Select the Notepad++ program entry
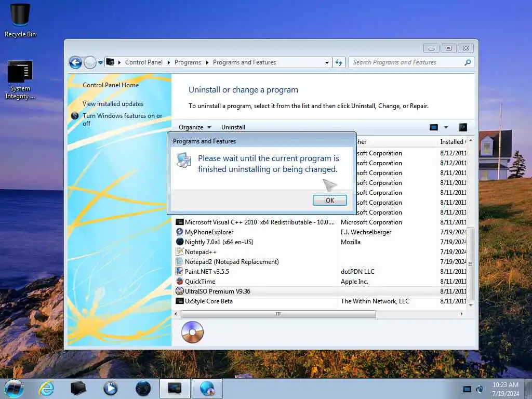 point(321,252)
